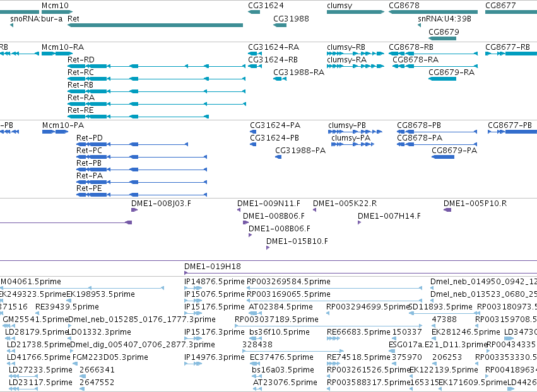537x392 pixels.
Task: Click the DME1-007H14.F clone label
Action: click(389, 216)
